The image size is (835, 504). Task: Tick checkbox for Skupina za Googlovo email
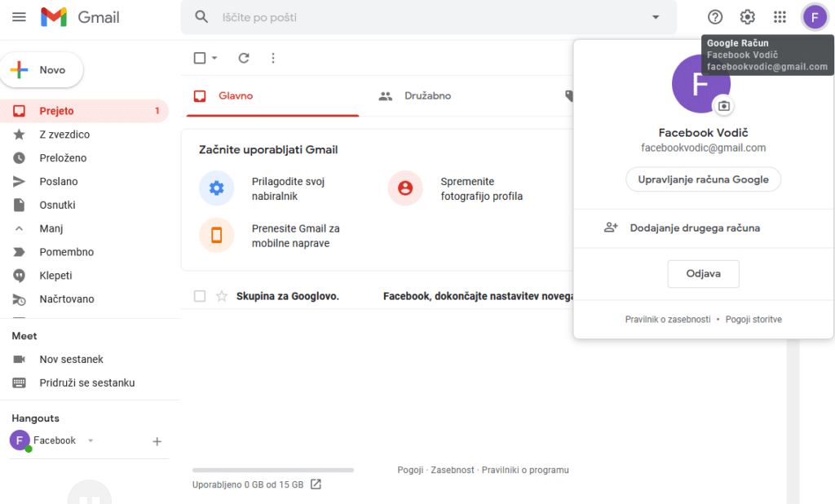pos(200,296)
